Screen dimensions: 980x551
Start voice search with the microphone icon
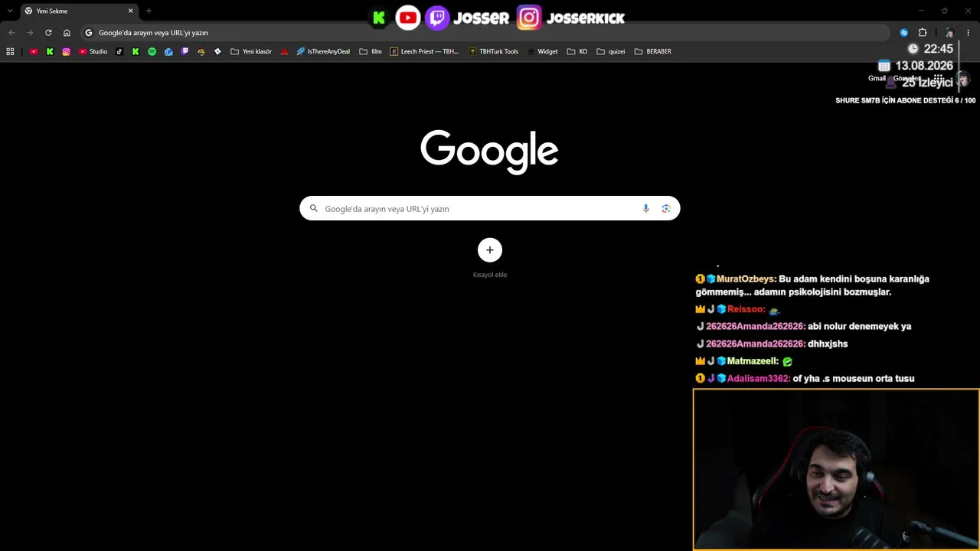pos(646,208)
